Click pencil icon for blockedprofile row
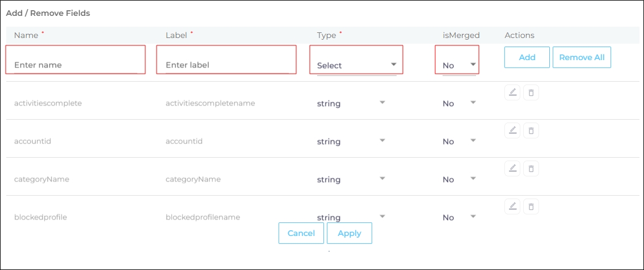Screen dimensions: 644x270 point(512,206)
